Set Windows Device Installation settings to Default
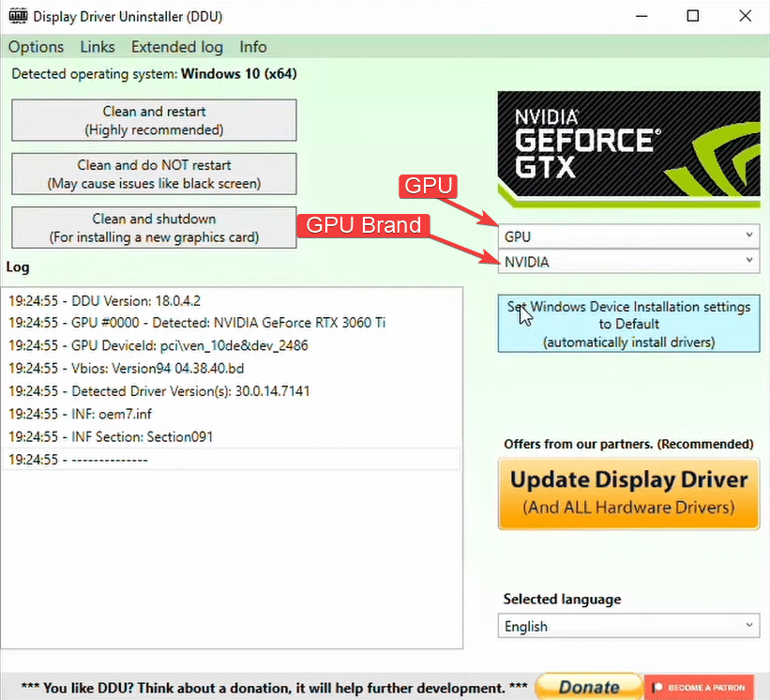Screen dimensions: 770x700 (x=628, y=324)
